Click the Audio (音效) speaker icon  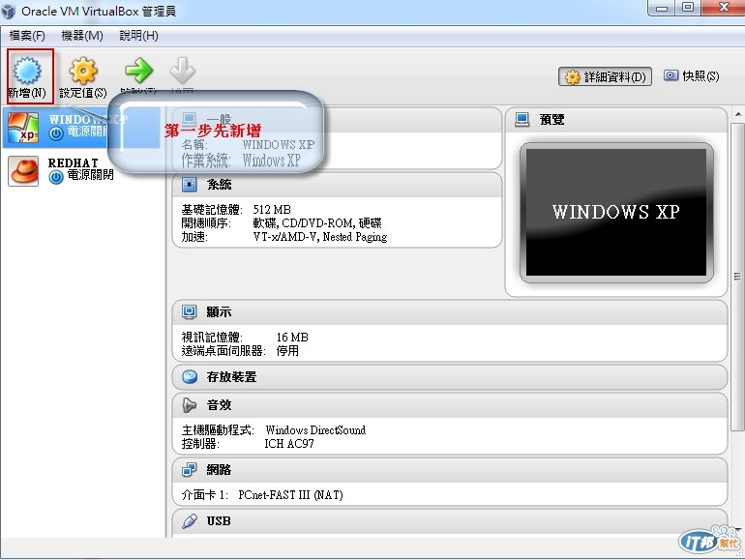click(189, 405)
